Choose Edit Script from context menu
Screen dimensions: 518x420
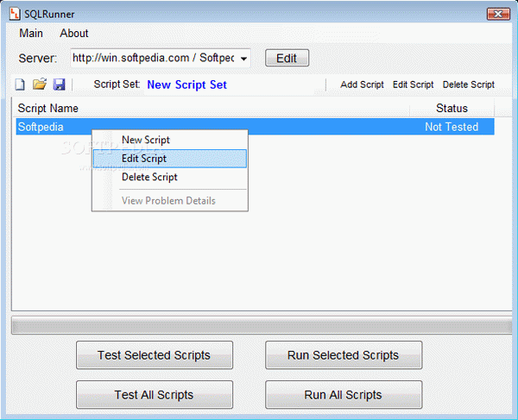coord(170,159)
